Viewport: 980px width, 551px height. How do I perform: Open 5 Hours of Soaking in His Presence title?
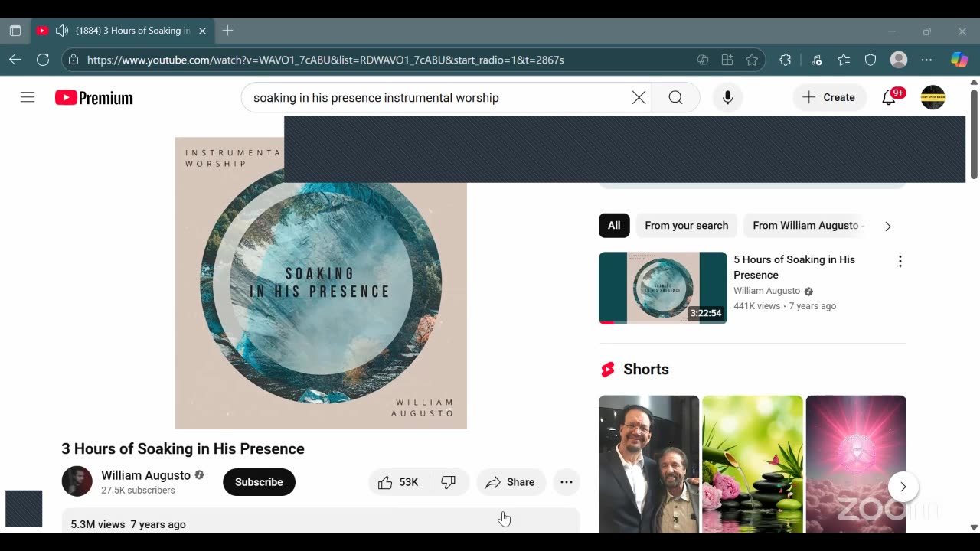(x=794, y=267)
